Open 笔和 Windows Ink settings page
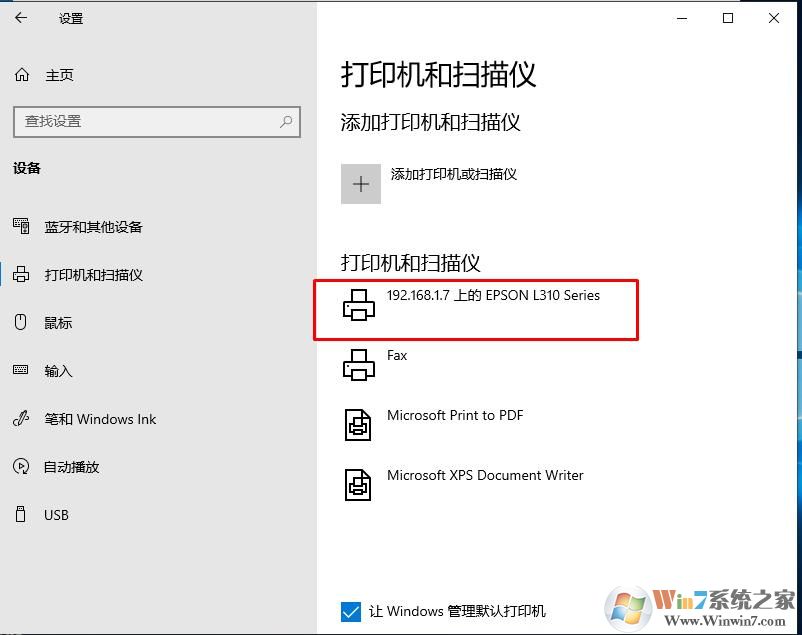This screenshot has width=802, height=635. point(100,419)
